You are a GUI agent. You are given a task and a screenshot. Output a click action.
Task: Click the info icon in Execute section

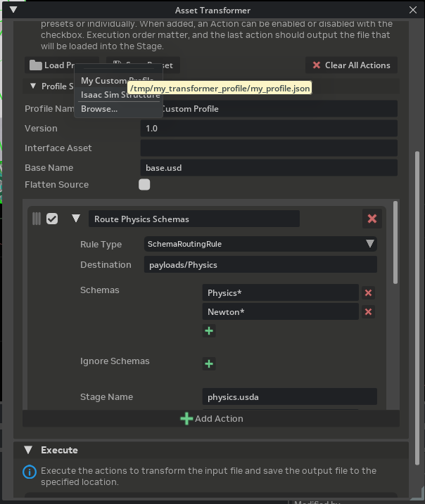(29, 472)
